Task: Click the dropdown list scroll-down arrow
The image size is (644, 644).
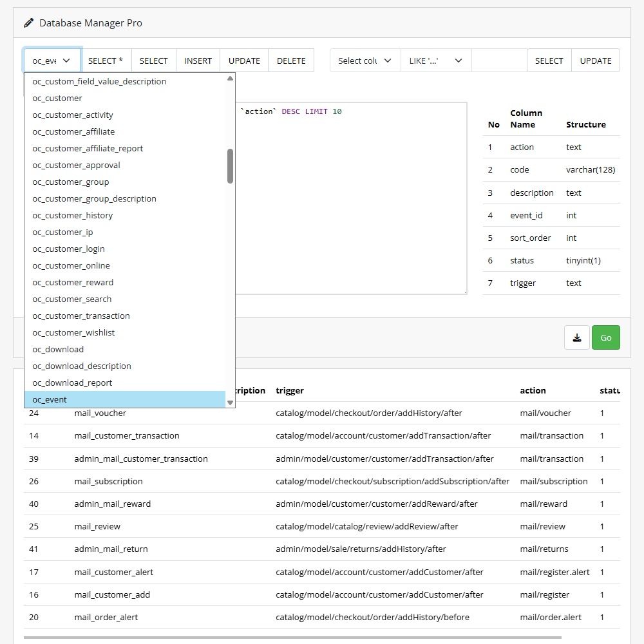Action: tap(230, 402)
